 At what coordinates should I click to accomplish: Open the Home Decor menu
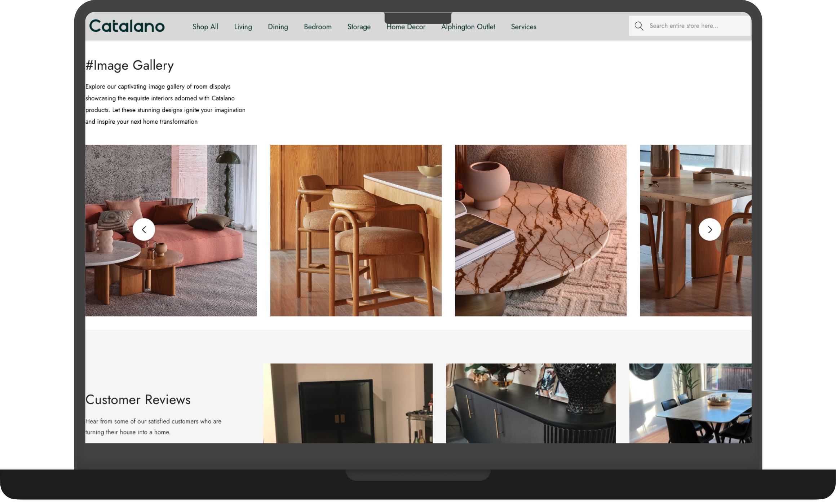406,27
